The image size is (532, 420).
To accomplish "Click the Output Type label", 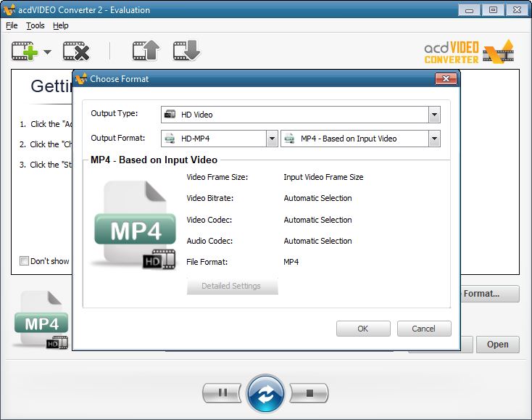I will 115,113.
